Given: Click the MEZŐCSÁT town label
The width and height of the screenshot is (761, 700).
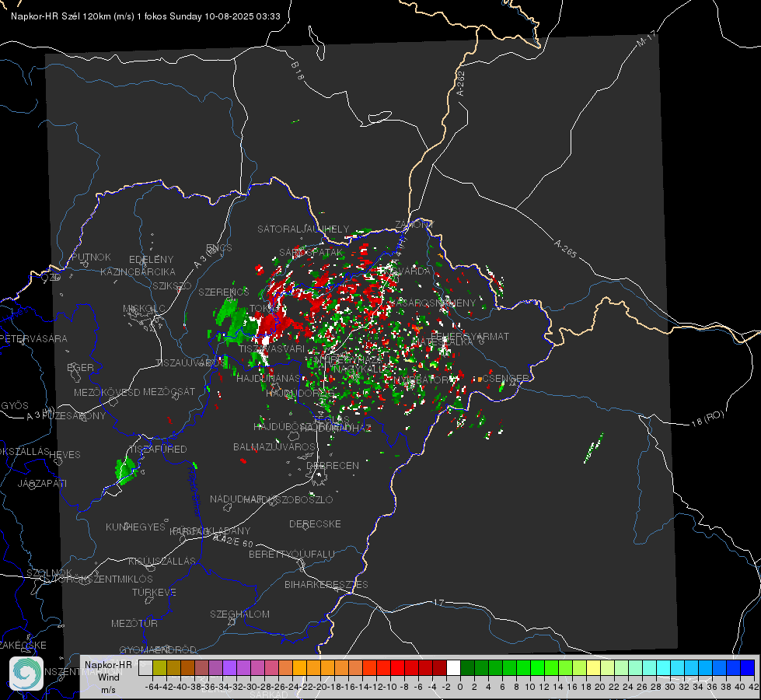Looking at the screenshot, I should coord(169,391).
